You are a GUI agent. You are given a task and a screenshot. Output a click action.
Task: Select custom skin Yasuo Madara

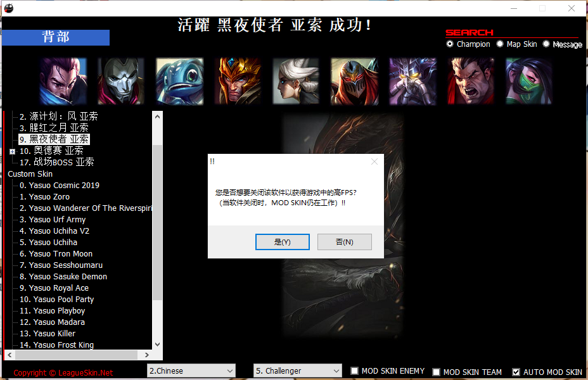pos(52,322)
